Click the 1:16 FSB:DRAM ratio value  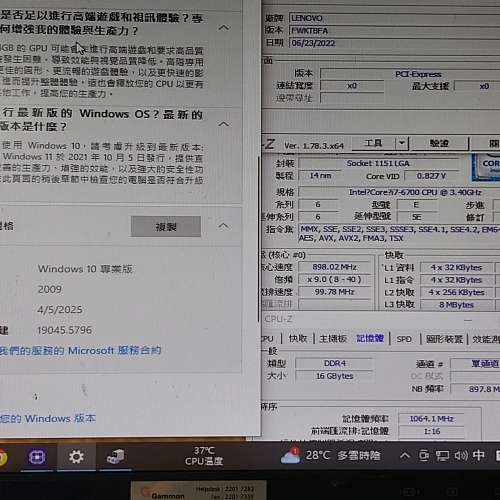[x=431, y=431]
